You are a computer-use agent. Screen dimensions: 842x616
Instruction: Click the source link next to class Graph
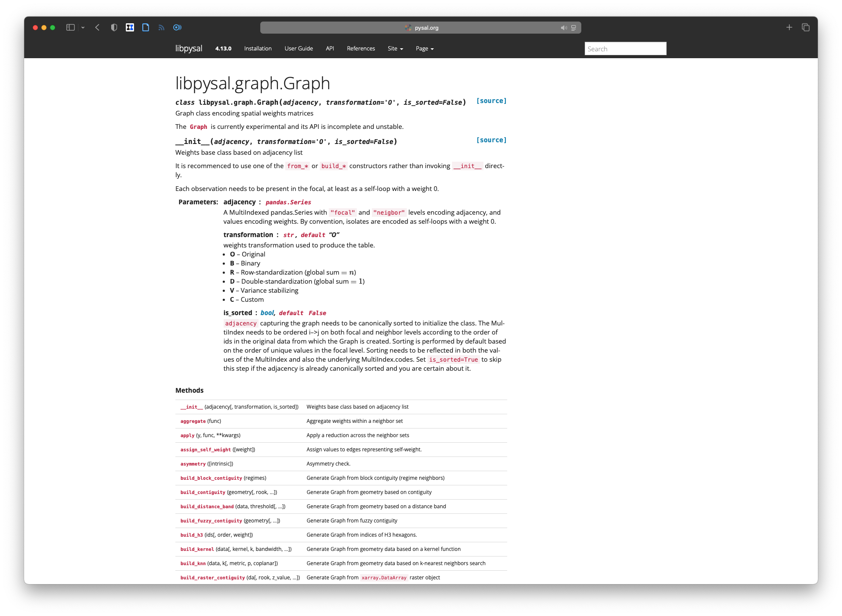point(491,101)
